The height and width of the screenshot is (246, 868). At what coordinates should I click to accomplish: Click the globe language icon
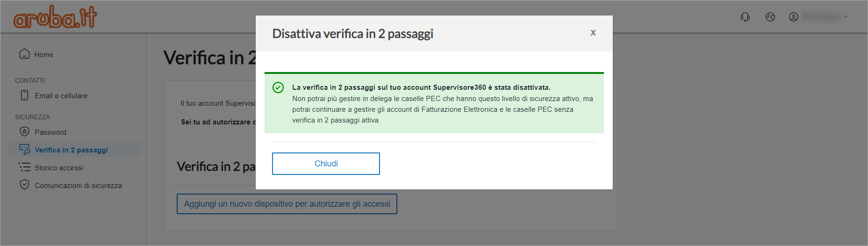770,17
